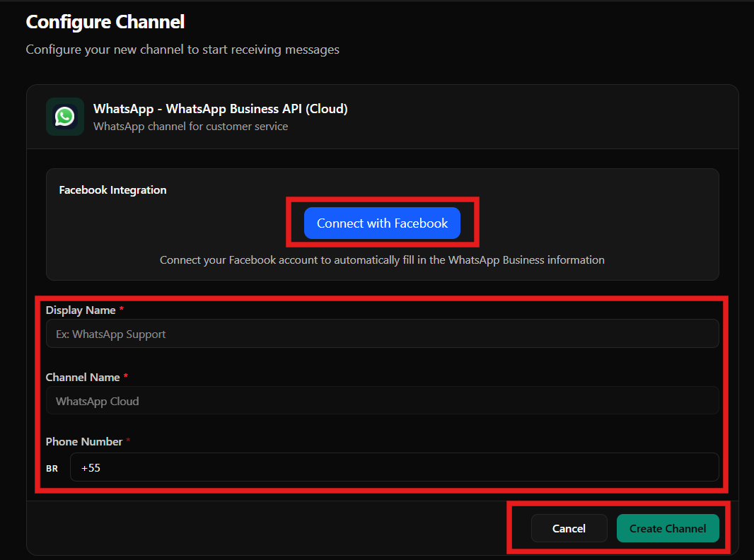Click the WhatsApp Business API (Cloud) title
754x560 pixels.
(220, 109)
